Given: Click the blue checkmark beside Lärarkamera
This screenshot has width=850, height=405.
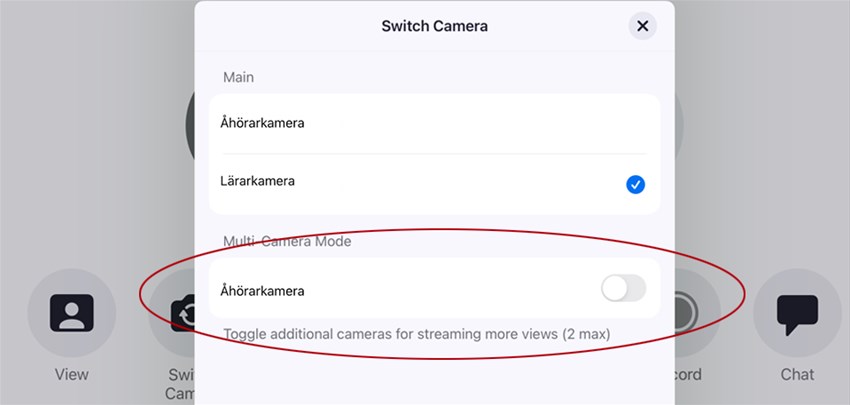Looking at the screenshot, I should pos(635,184).
